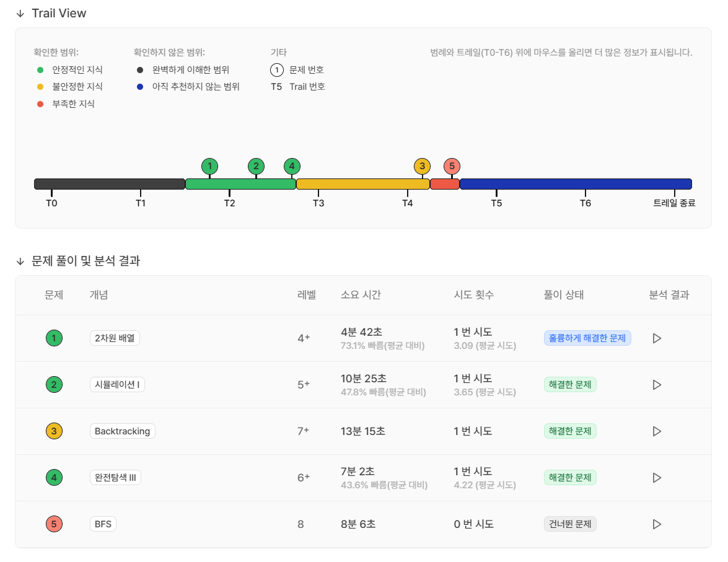Image resolution: width=728 pixels, height=562 pixels.
Task: Select red problem marker 5 on trail
Action: click(x=452, y=166)
